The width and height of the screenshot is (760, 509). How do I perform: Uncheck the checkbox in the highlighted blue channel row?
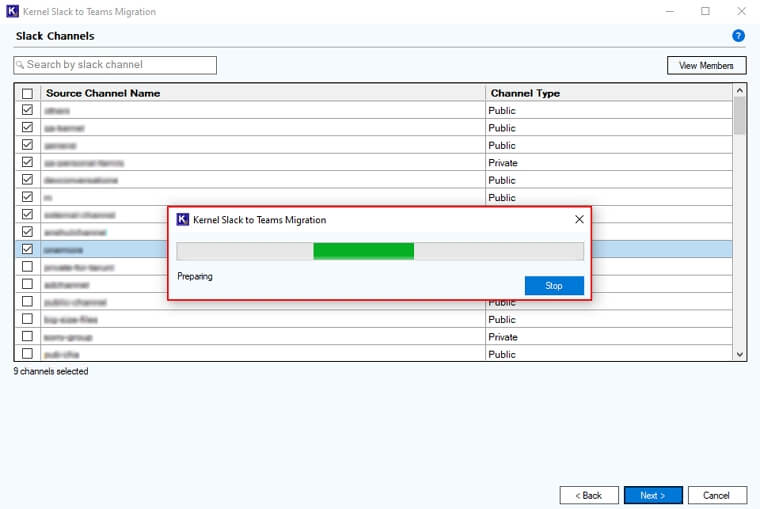[28, 249]
